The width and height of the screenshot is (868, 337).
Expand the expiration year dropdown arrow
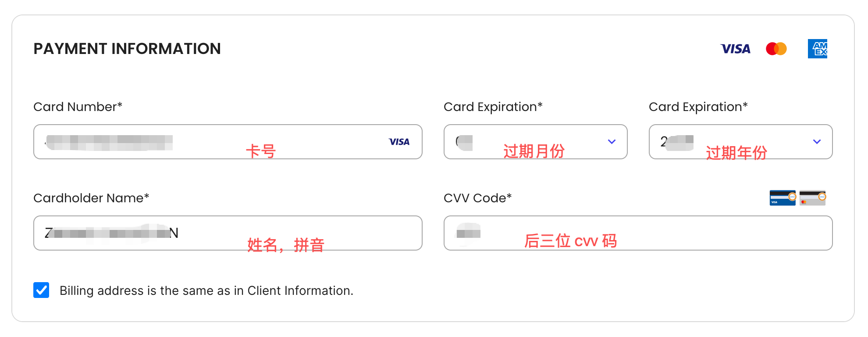click(817, 142)
